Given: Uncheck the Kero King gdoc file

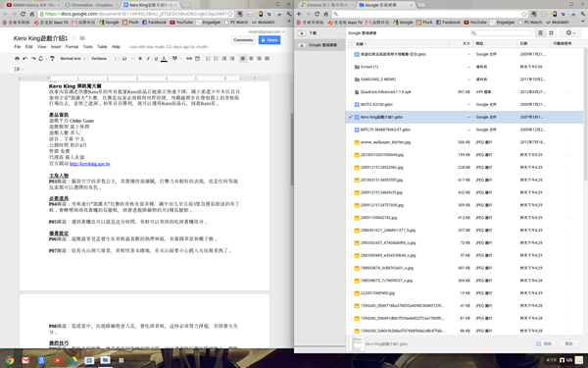Looking at the screenshot, I should [x=350, y=117].
